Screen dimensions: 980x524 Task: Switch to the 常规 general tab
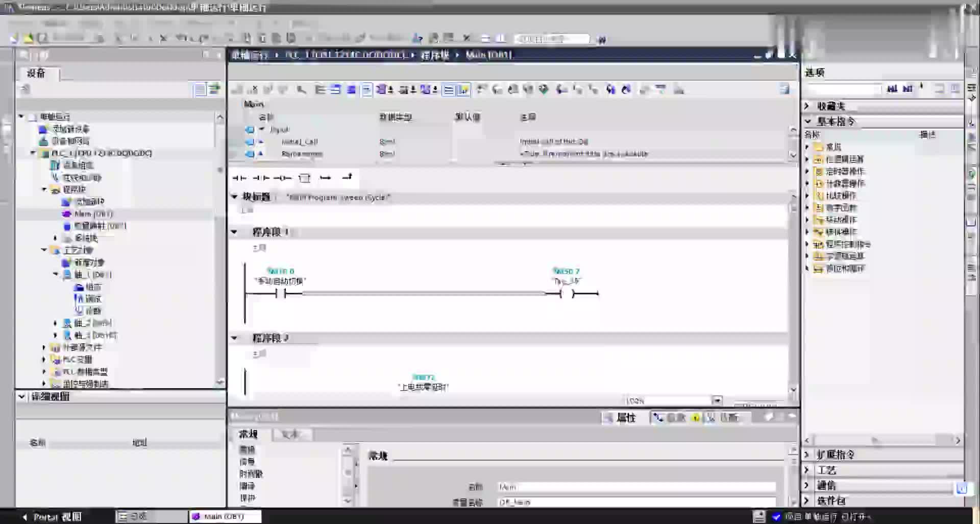[x=249, y=435]
